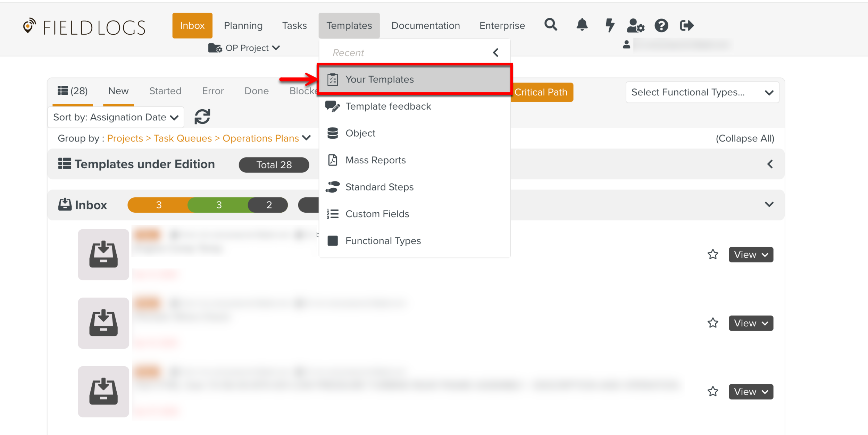Image resolution: width=868 pixels, height=435 pixels.
Task: Choose Standard Steps from Templates menu
Action: pos(379,187)
